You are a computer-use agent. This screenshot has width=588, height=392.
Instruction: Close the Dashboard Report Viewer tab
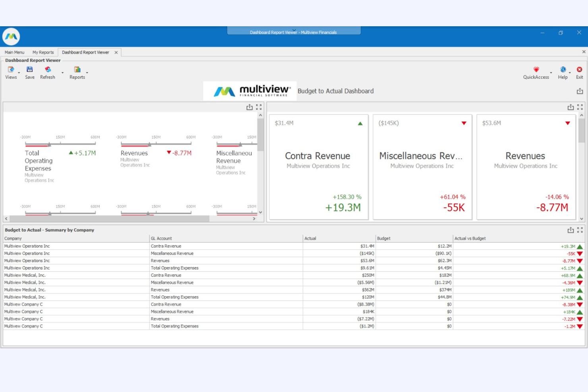pyautogui.click(x=116, y=52)
